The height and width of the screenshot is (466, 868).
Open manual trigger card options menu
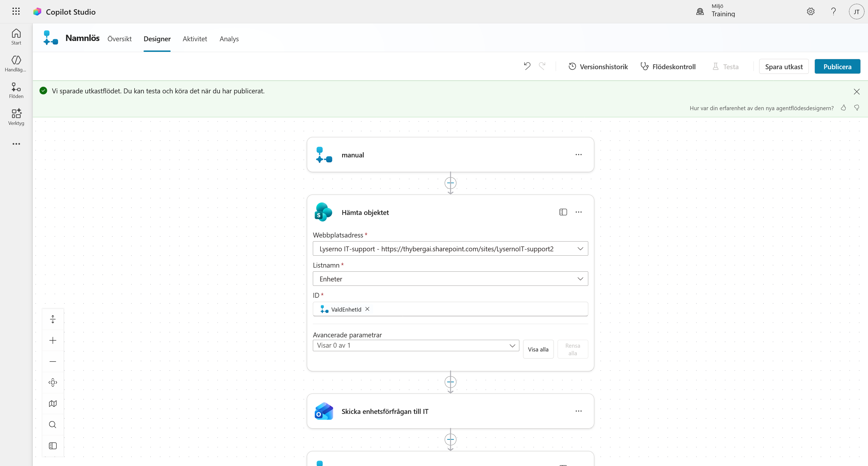tap(578, 155)
